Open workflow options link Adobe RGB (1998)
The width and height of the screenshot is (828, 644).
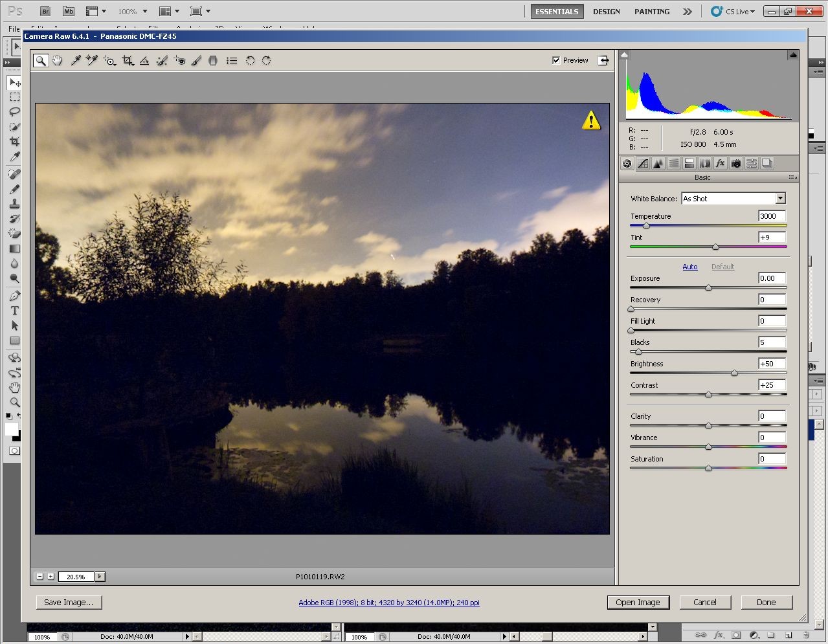coord(389,603)
